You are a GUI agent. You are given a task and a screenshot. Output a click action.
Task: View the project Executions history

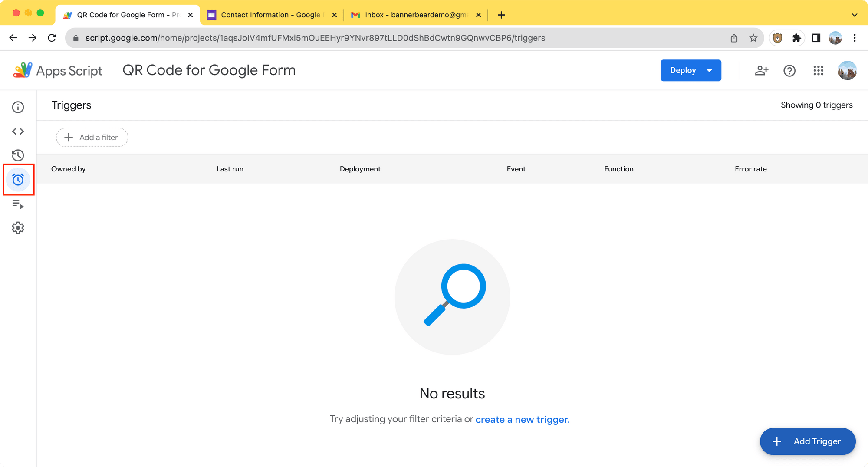(x=18, y=156)
